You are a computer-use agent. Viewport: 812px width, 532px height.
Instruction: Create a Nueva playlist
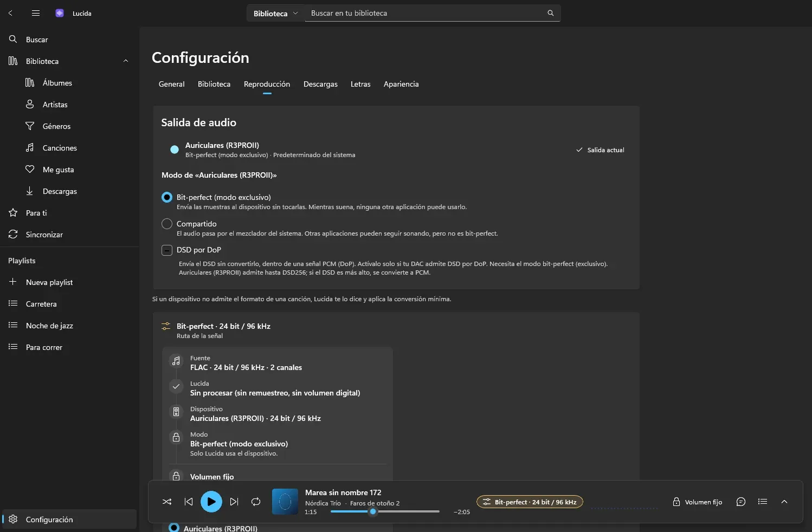pos(69,282)
